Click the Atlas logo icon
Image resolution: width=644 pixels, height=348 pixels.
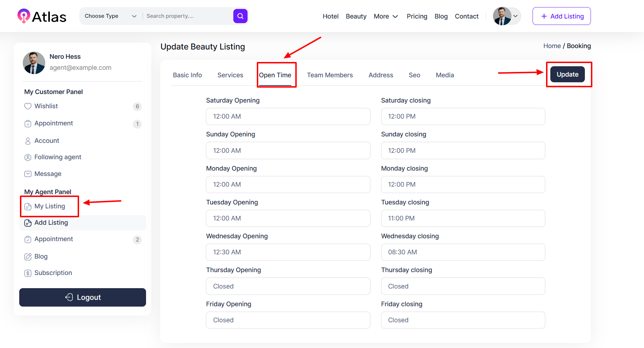coord(24,16)
